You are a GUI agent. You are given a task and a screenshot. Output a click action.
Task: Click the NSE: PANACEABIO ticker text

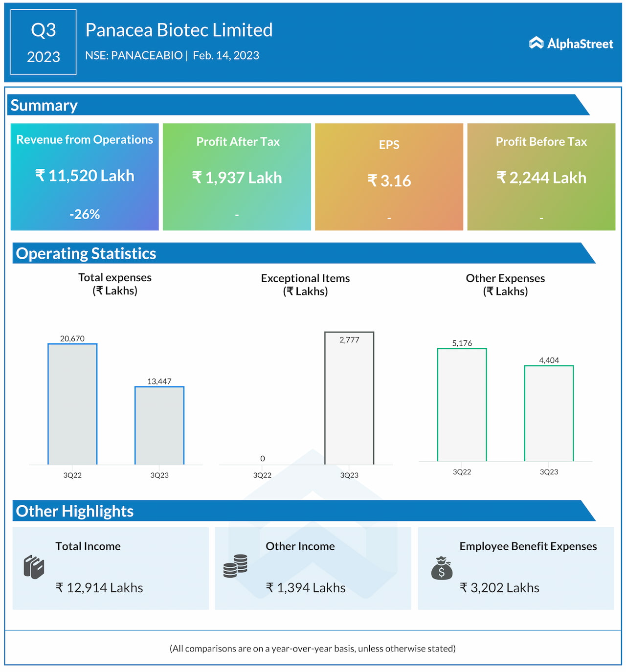coord(134,55)
